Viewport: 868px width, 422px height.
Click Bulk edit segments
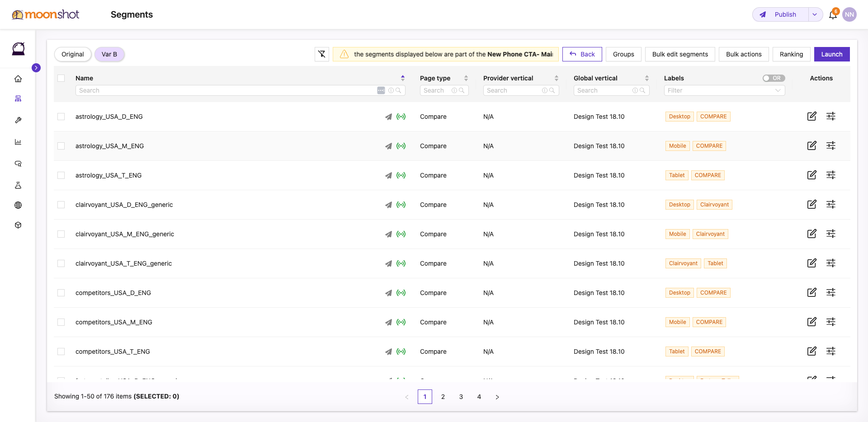[x=680, y=54]
